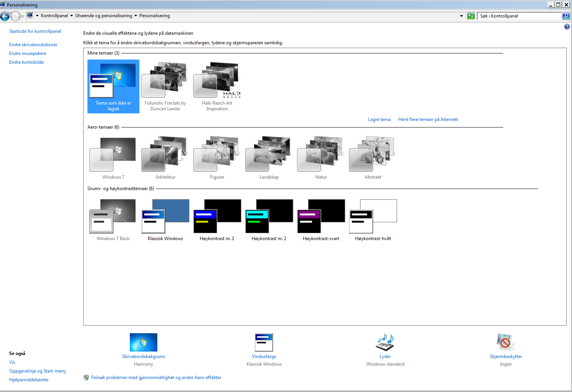The height and width of the screenshot is (392, 572).
Task: Expand the arrow after Utseende og personalisering
Action: 136,16
